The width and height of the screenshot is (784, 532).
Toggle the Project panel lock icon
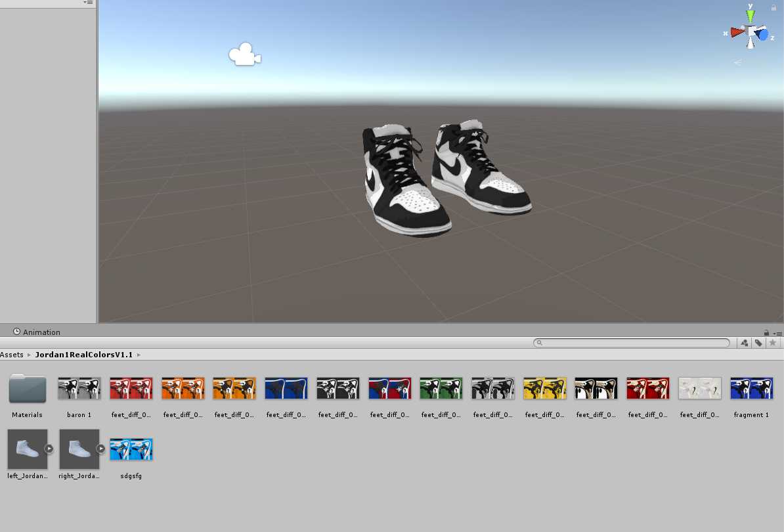tap(766, 333)
